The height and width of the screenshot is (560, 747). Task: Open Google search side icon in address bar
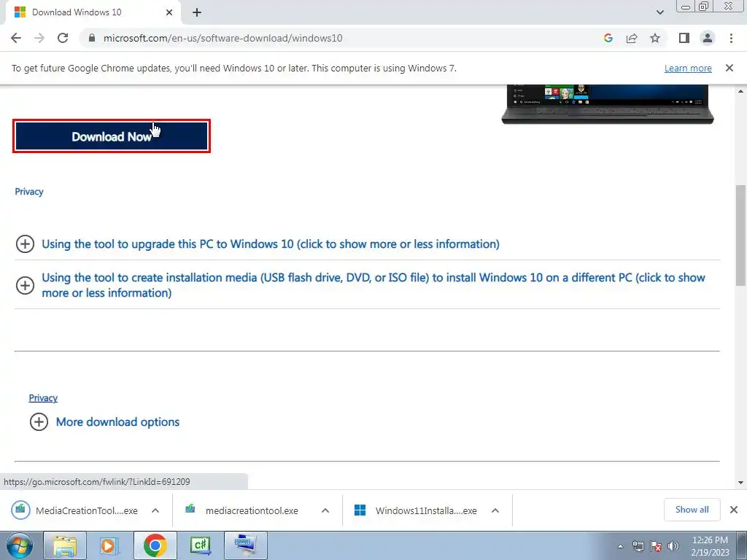(x=608, y=38)
